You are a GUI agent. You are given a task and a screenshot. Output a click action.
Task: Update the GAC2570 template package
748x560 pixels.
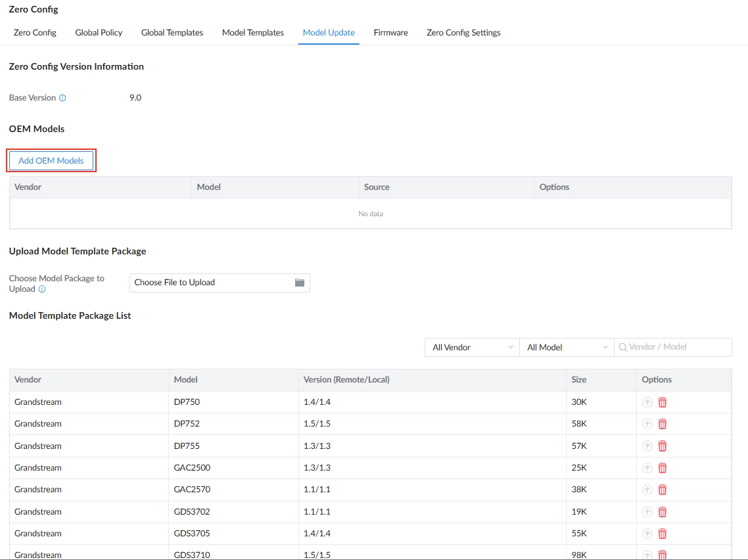tap(647, 490)
